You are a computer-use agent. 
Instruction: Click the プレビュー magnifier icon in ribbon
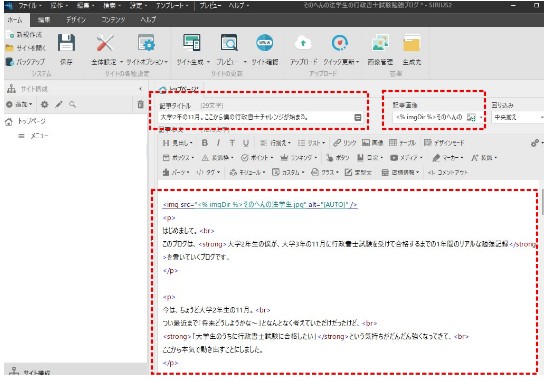pos(229,43)
